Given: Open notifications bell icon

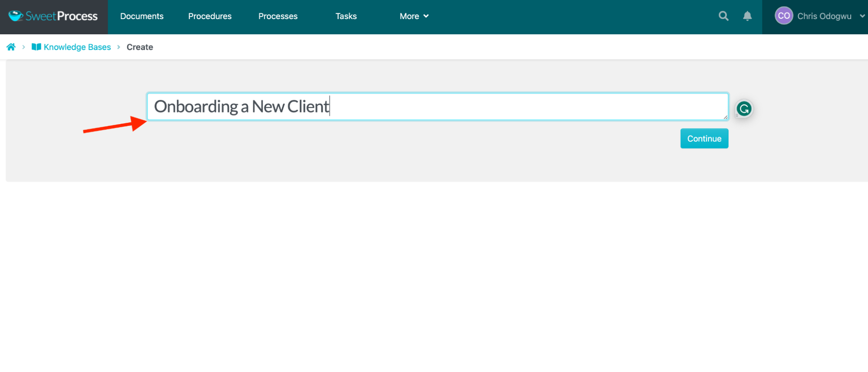Looking at the screenshot, I should tap(747, 16).
